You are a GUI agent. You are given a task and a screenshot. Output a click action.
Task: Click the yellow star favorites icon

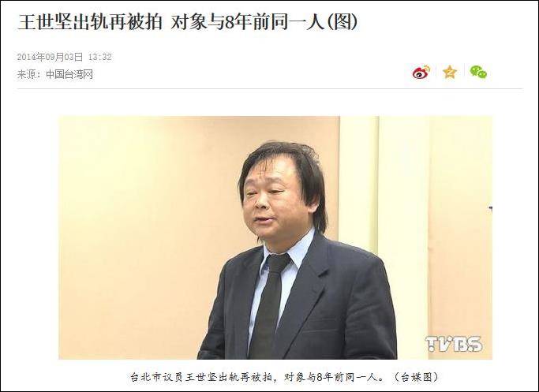click(450, 72)
